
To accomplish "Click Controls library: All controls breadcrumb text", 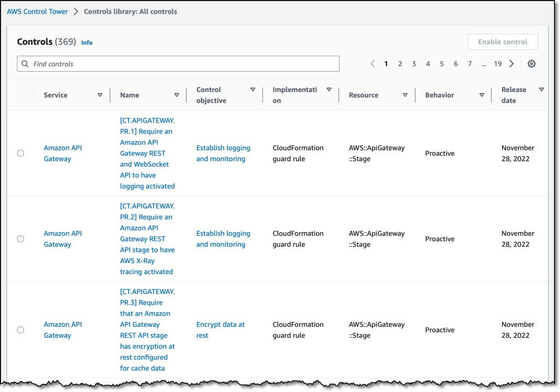I will click(x=130, y=11).
